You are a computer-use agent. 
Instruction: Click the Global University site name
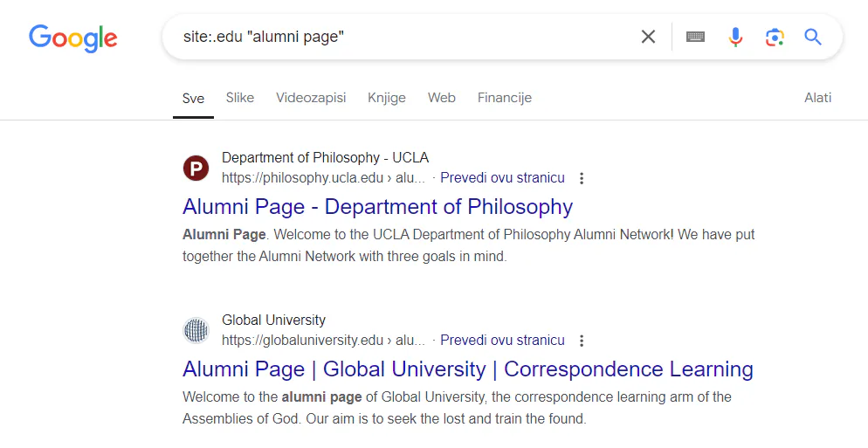273,320
